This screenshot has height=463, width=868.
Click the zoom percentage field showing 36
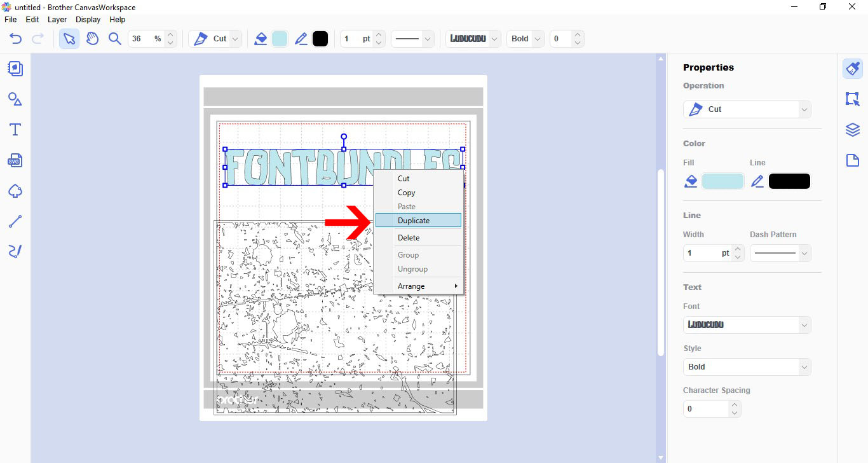[x=146, y=39]
